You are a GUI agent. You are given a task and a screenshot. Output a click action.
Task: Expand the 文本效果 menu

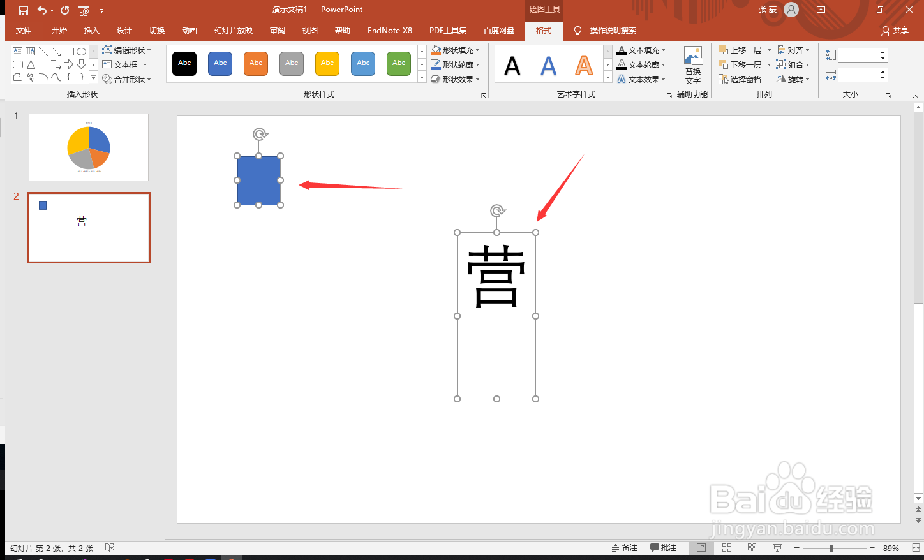click(x=641, y=79)
